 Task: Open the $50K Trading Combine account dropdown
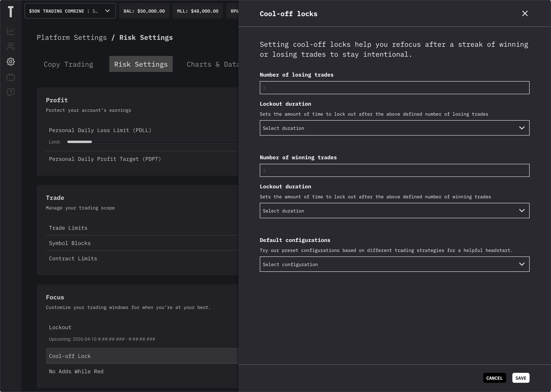point(70,11)
